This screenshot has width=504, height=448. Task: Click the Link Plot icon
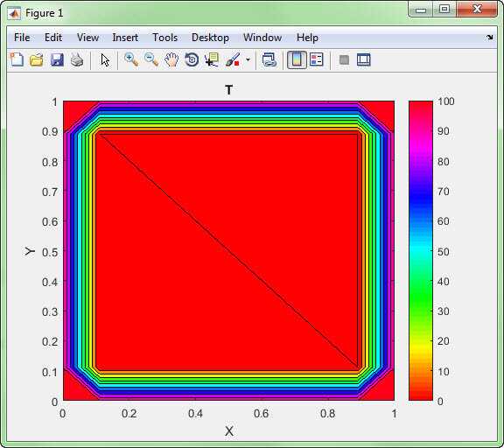[269, 59]
